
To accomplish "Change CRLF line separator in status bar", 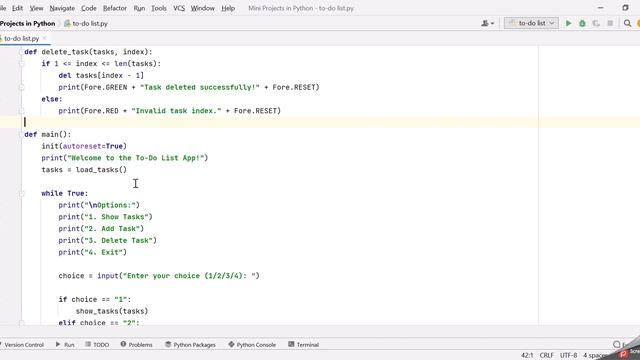I will (547, 356).
